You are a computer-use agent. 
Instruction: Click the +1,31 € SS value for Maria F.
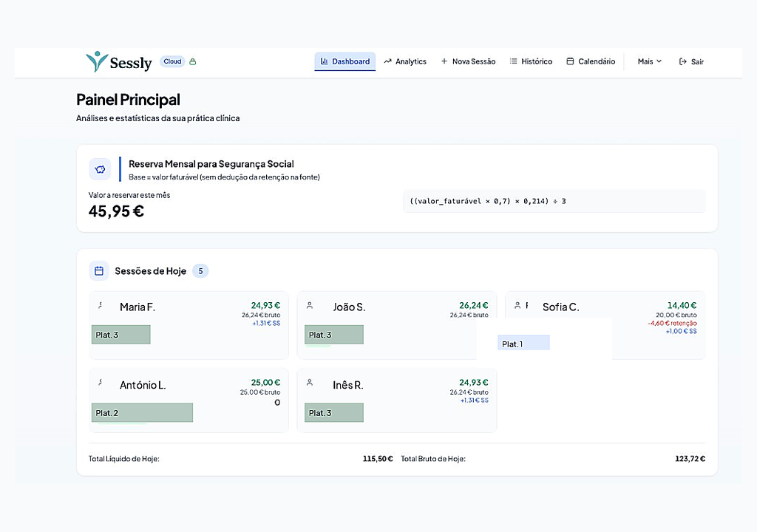(266, 324)
